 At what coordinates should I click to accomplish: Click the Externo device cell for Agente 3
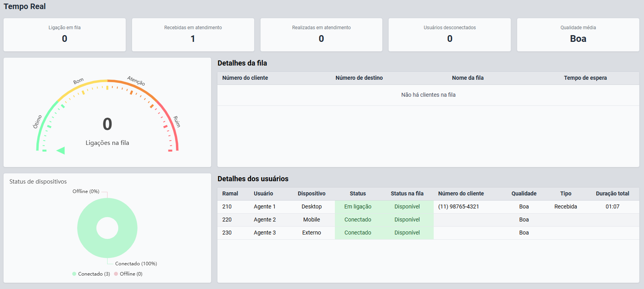312,233
